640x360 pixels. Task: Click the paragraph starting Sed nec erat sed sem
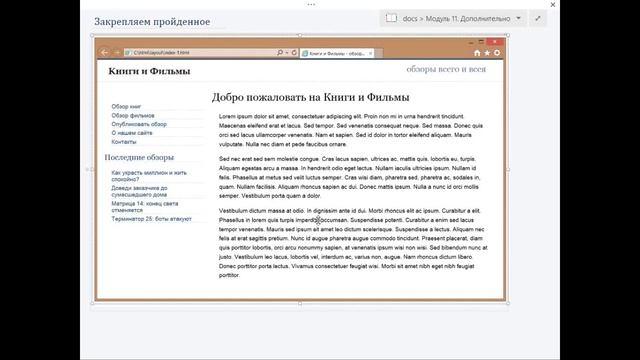click(x=349, y=178)
